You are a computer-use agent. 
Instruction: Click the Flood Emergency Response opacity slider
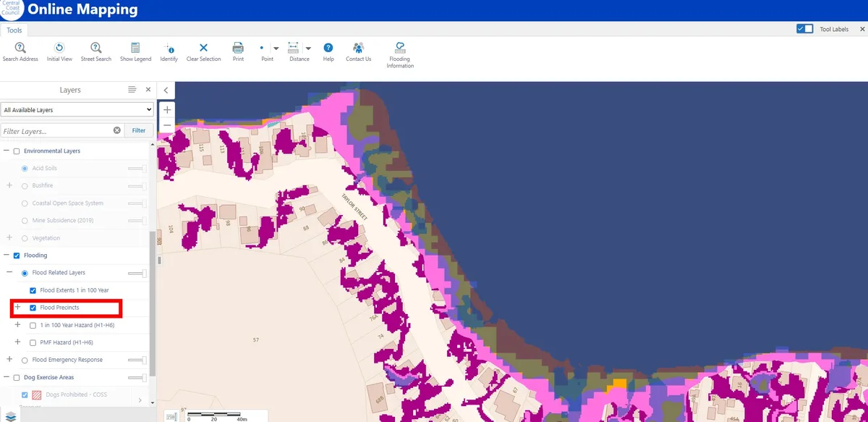pos(137,360)
